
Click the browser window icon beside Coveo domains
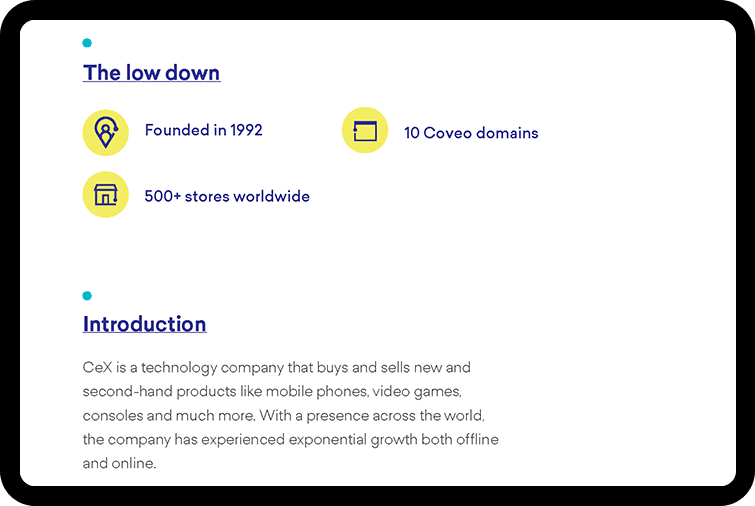pyautogui.click(x=365, y=131)
